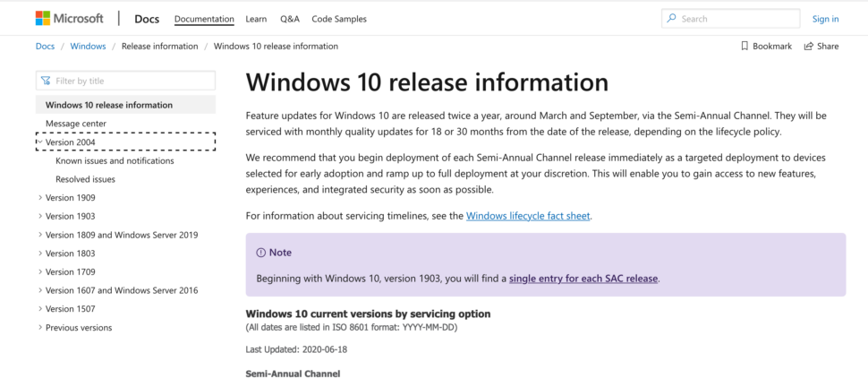Follow the single entry for each SAC release link

(x=583, y=279)
